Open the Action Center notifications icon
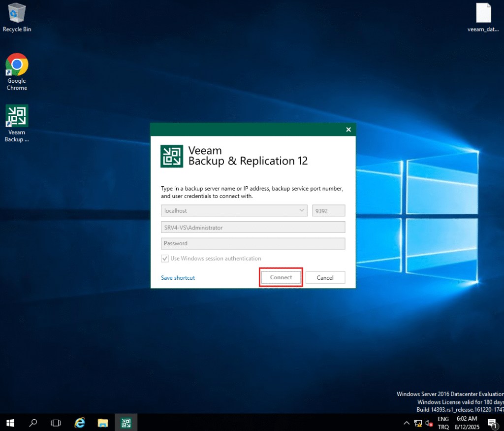The height and width of the screenshot is (431, 504). 492,423
